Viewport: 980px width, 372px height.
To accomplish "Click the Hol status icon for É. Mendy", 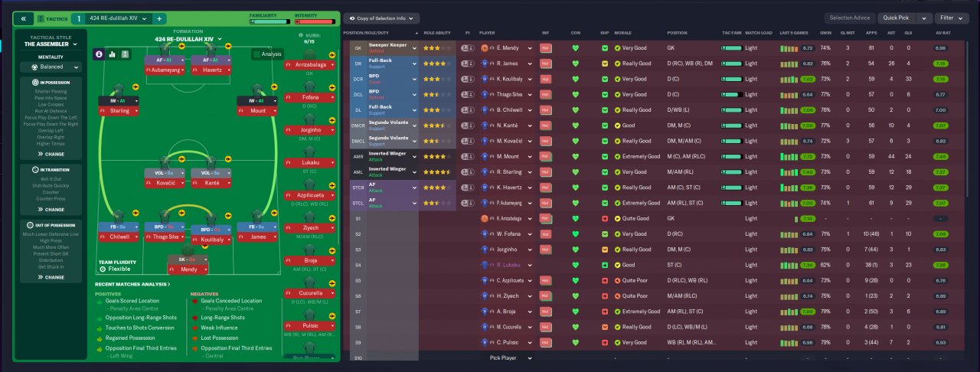I will coord(546,47).
